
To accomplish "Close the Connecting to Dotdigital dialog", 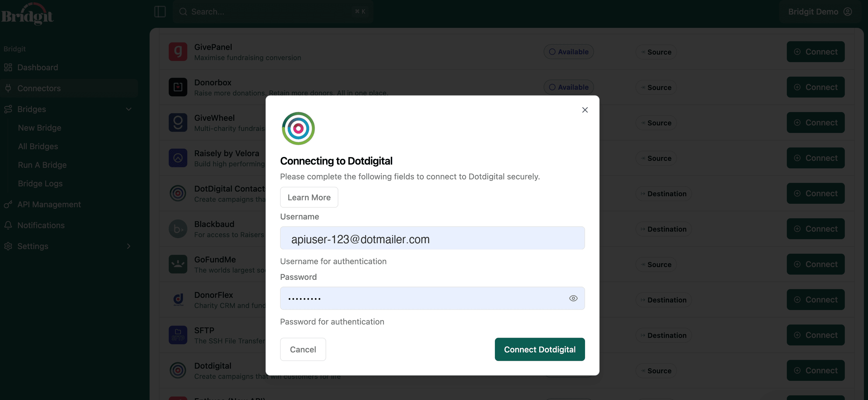I will click(585, 110).
